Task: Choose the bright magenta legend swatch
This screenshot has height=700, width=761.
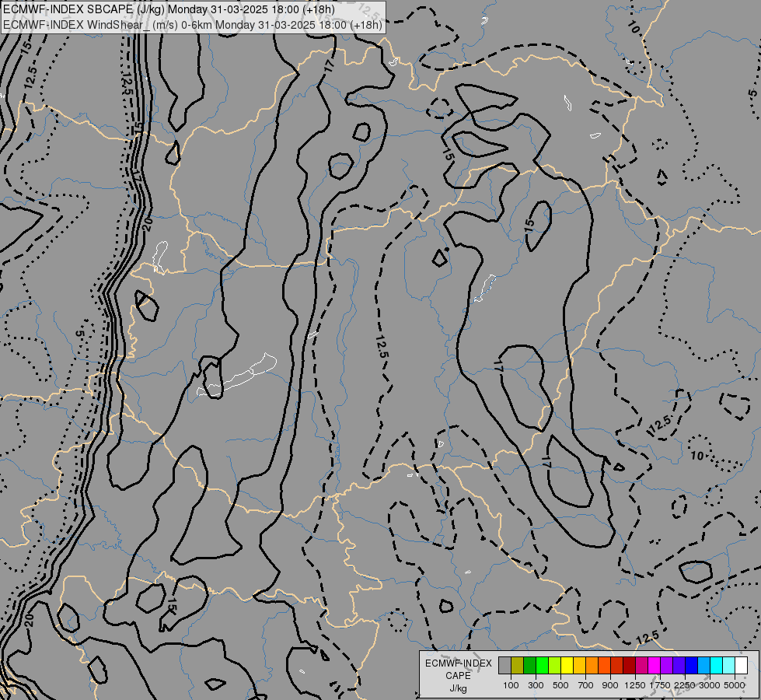Action: [x=655, y=665]
